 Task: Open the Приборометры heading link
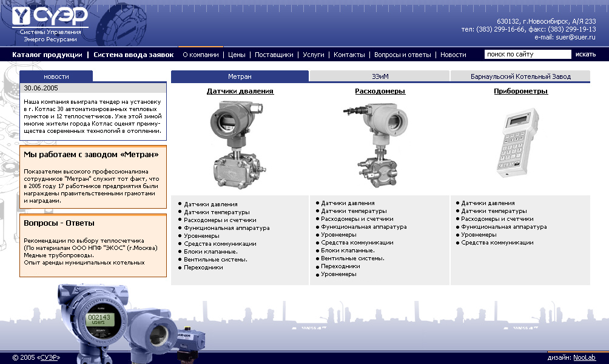[x=521, y=91]
